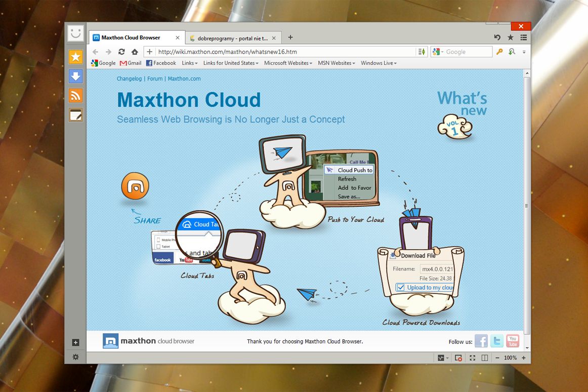The image size is (588, 392).
Task: Open sidebar settings gear
Action: [x=75, y=357]
